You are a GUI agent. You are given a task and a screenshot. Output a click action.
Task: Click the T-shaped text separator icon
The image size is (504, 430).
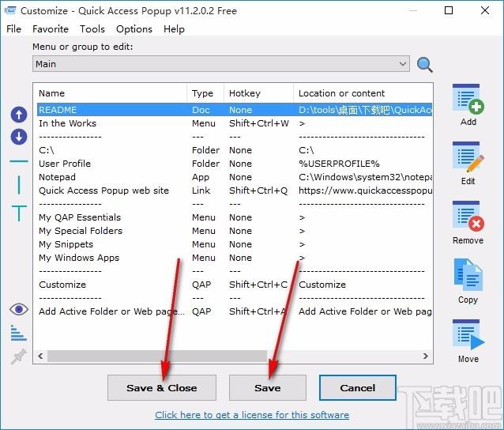pyautogui.click(x=19, y=213)
